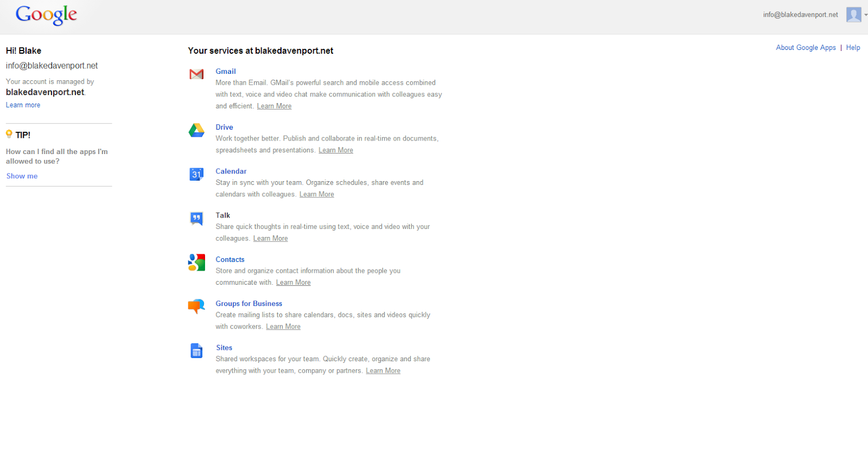Open the Sites service link
Image resolution: width=868 pixels, height=467 pixels.
click(x=224, y=348)
